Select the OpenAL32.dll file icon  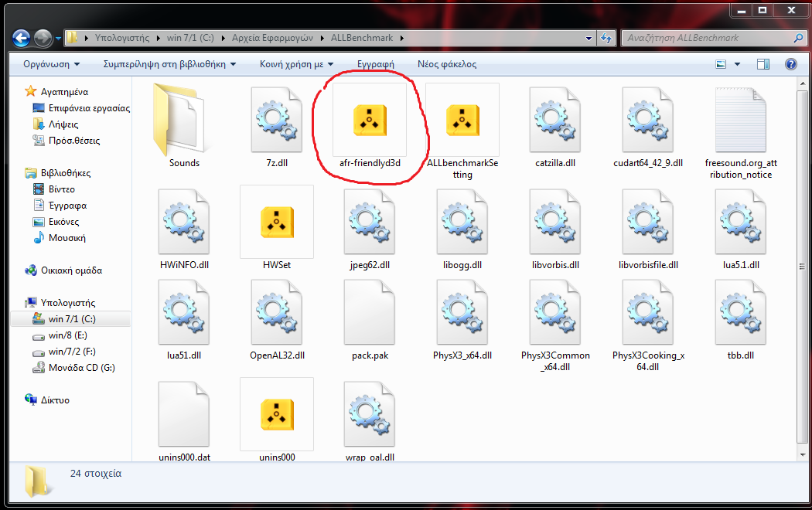pyautogui.click(x=277, y=312)
